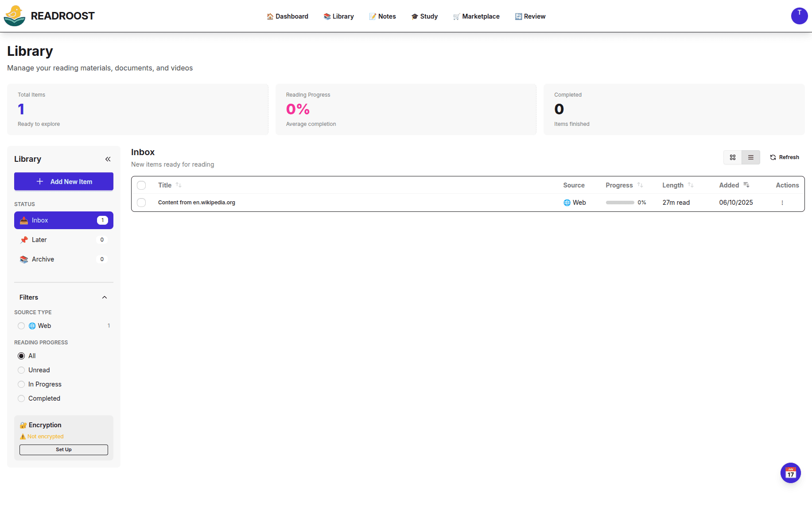The height and width of the screenshot is (519, 812).
Task: Select the Later pin in the sidebar
Action: coord(23,240)
